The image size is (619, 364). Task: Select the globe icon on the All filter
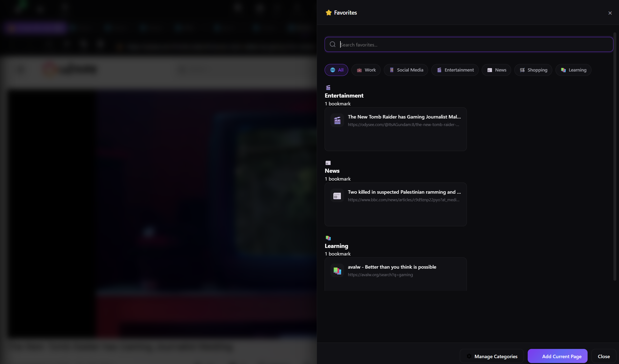[x=333, y=70]
